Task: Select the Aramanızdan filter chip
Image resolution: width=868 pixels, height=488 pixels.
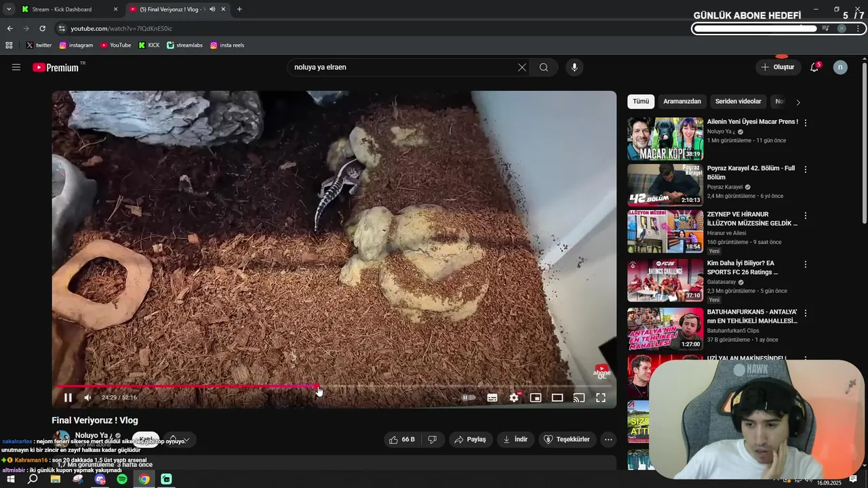Action: tap(682, 102)
